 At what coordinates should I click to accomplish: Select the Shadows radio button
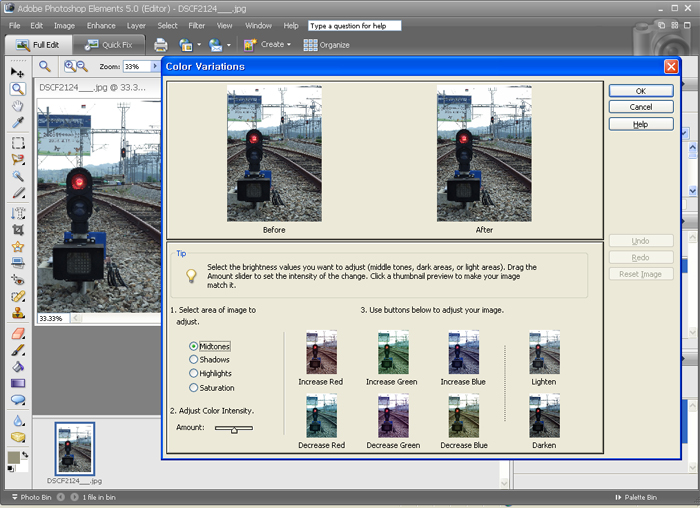coord(194,360)
